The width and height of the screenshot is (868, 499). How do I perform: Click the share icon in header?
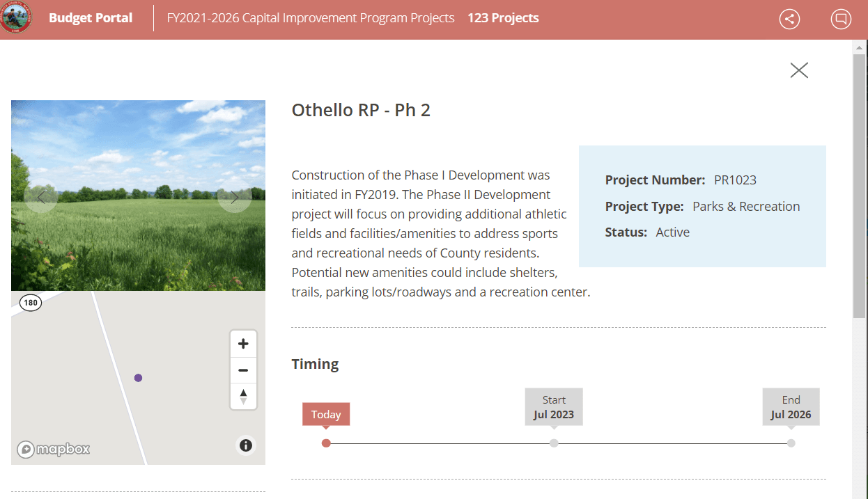(x=789, y=19)
